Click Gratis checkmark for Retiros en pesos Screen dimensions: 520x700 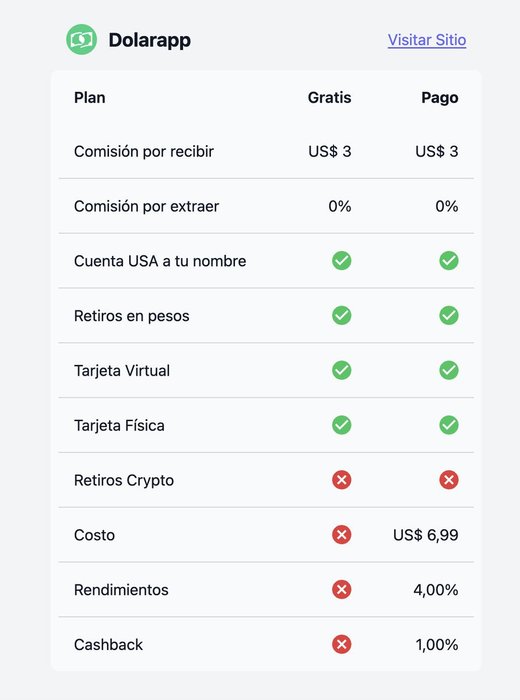(341, 316)
